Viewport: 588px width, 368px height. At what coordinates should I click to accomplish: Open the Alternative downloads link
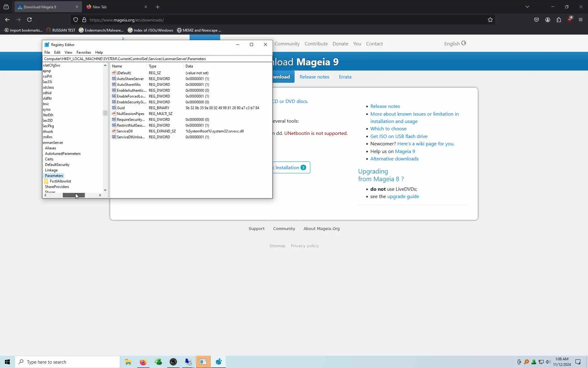click(x=394, y=159)
